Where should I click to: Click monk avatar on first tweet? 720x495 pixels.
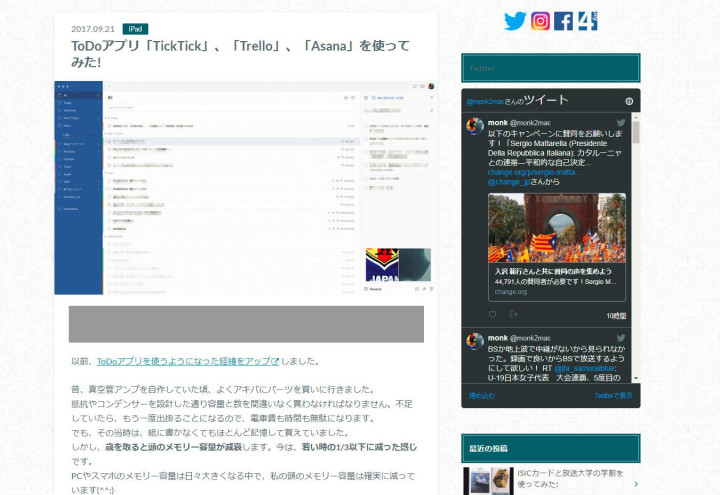(475, 126)
